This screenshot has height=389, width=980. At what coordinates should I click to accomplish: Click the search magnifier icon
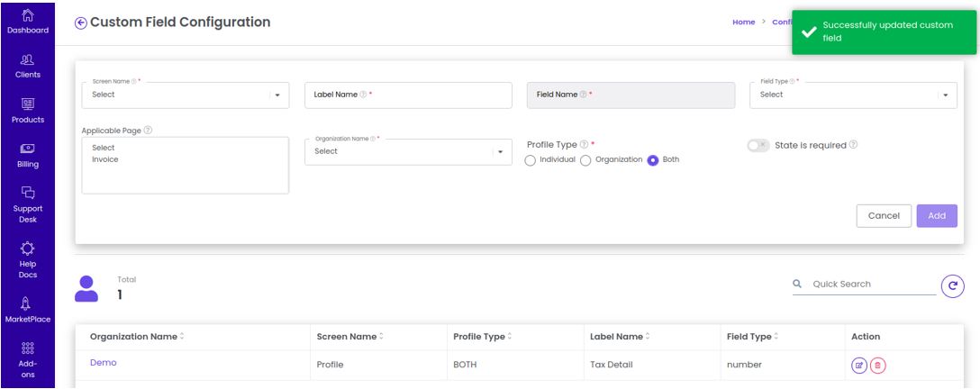[x=797, y=284]
